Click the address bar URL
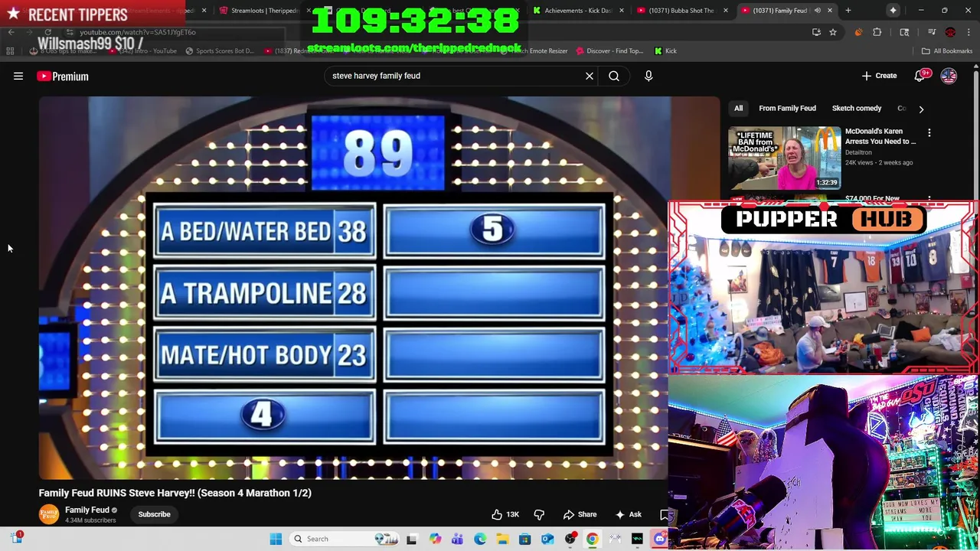This screenshot has width=980, height=551. pyautogui.click(x=138, y=32)
